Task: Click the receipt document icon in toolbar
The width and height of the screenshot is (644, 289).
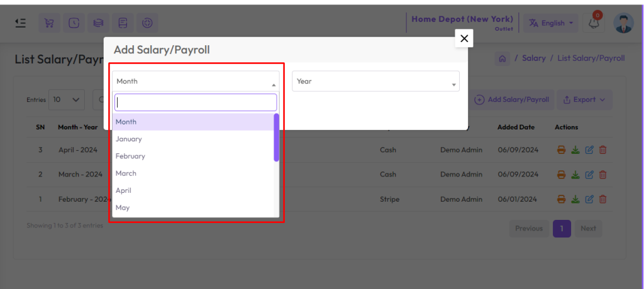Action: click(x=123, y=23)
